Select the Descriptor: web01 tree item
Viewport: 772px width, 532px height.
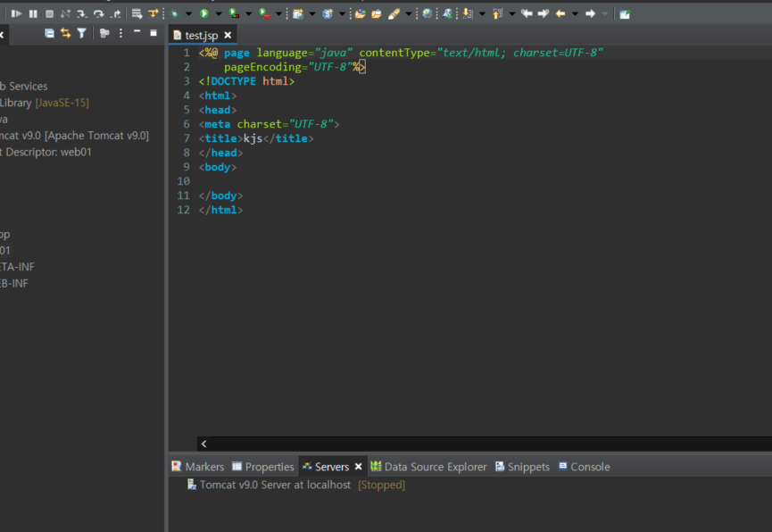[x=46, y=152]
